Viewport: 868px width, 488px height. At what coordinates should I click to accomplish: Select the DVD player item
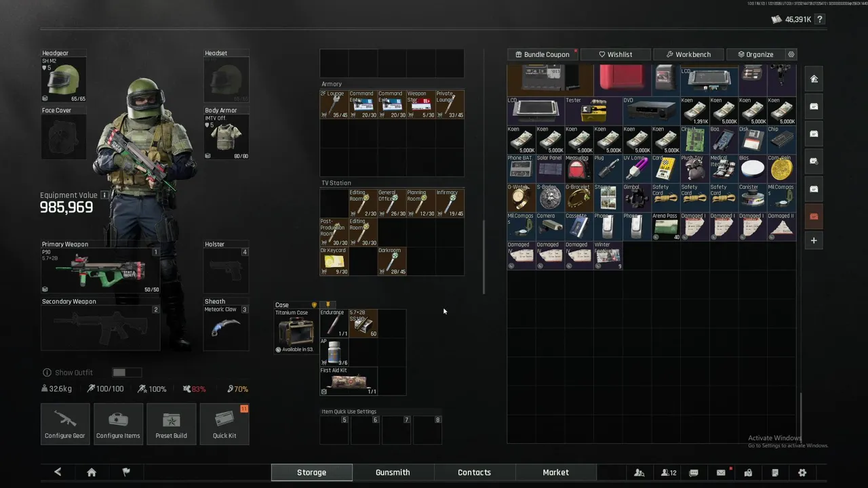(x=651, y=111)
